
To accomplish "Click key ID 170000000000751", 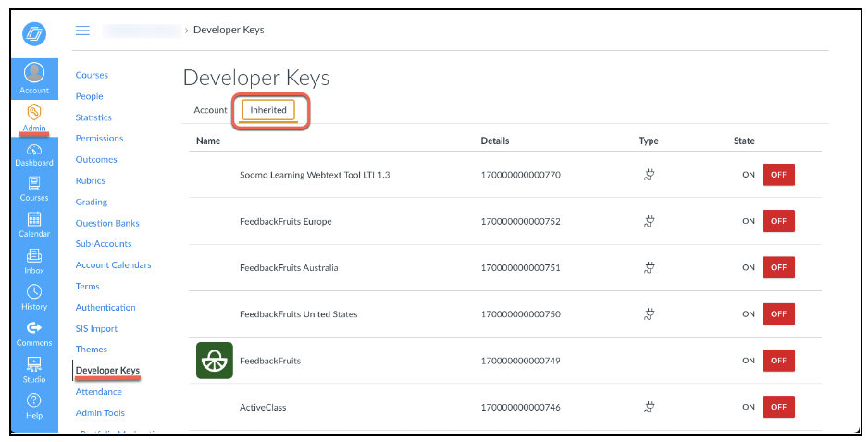I will pos(520,268).
